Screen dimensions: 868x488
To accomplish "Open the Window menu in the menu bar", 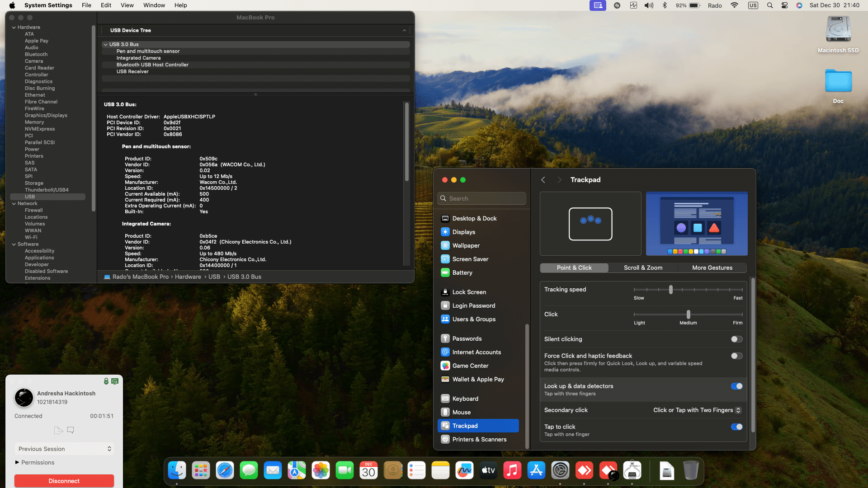I will (x=154, y=5).
